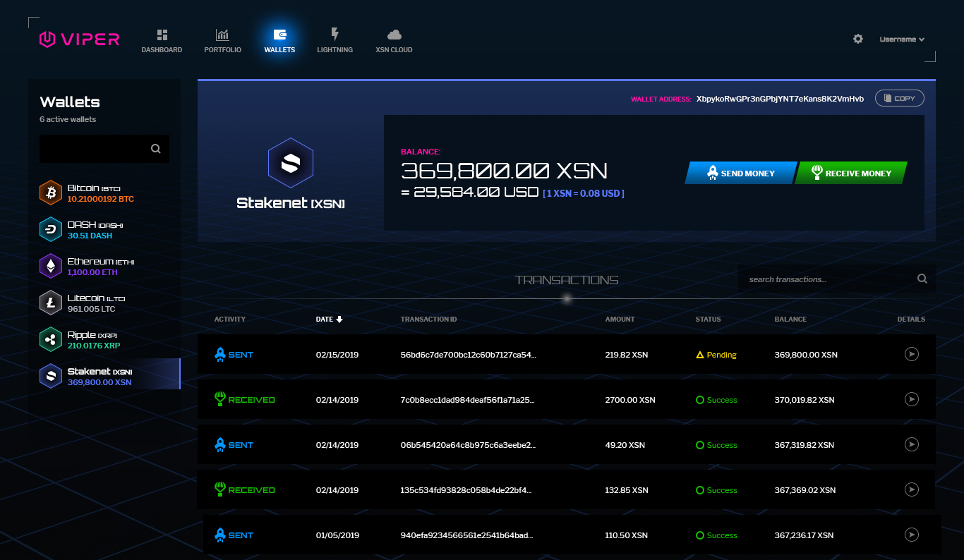
Task: Open the XSN Cloud tab
Action: coord(394,41)
